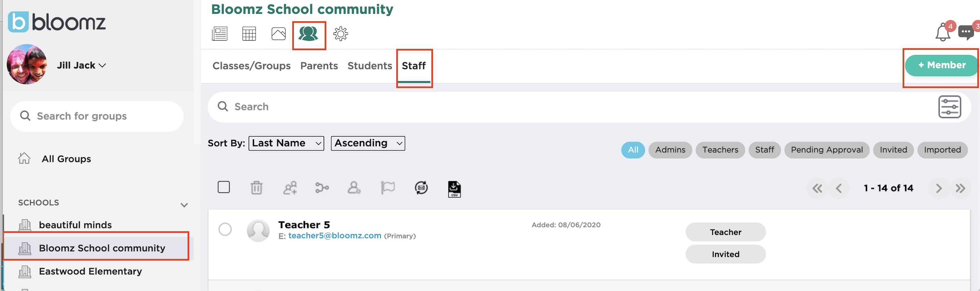
Task: Click the Search for groups field
Action: coord(96,116)
